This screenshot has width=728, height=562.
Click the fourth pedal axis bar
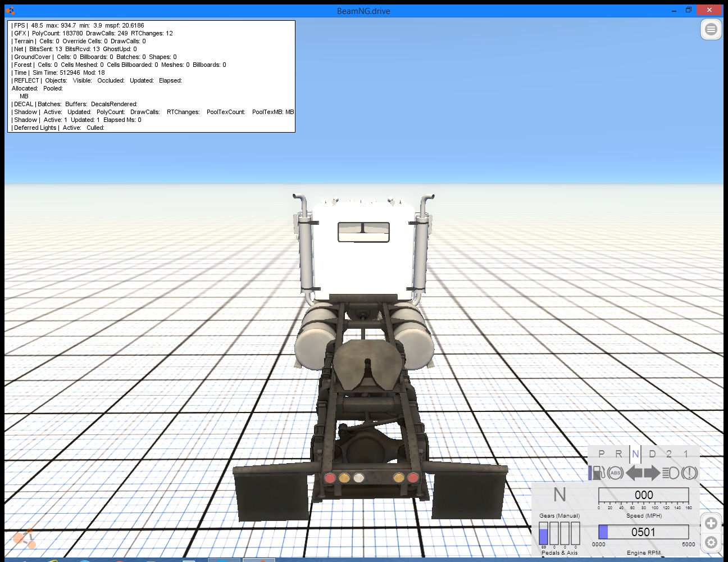(575, 533)
